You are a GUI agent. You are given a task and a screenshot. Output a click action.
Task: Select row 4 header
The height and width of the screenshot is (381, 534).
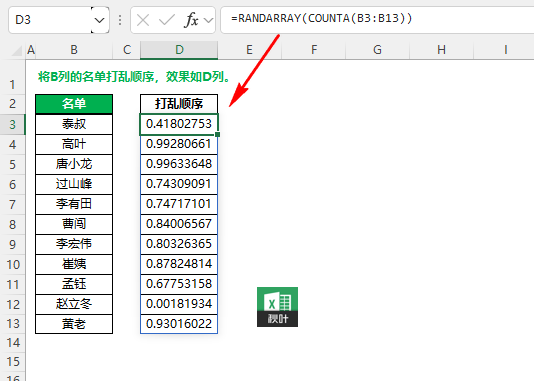click(13, 144)
